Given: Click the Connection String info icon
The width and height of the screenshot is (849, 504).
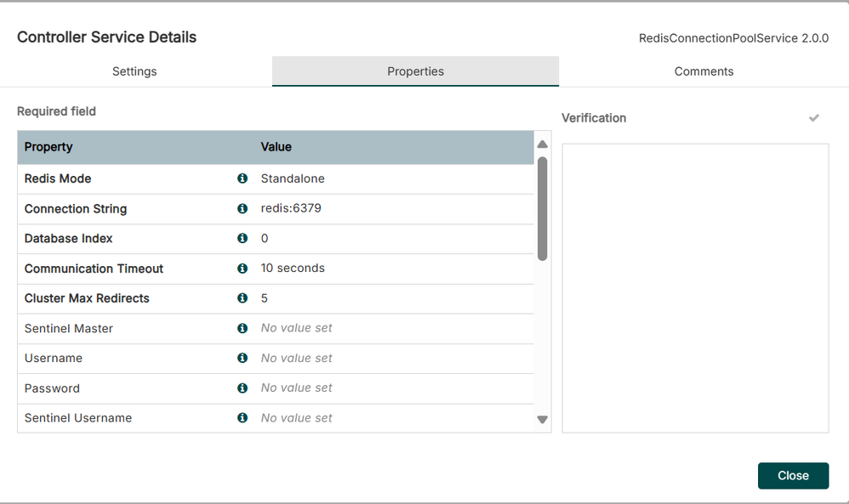Looking at the screenshot, I should click(x=242, y=208).
